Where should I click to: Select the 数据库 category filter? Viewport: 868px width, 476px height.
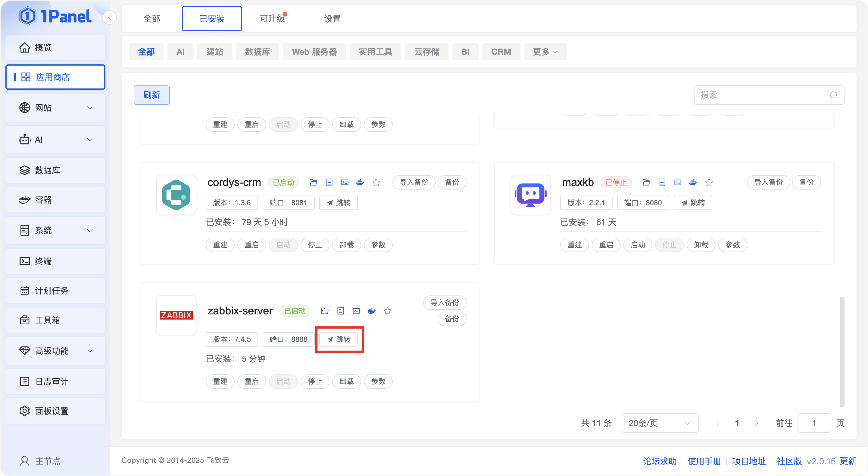(257, 52)
